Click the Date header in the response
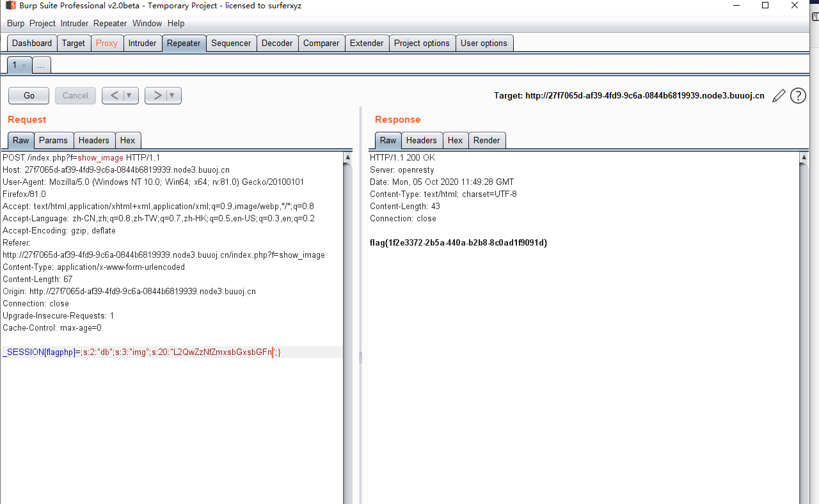The width and height of the screenshot is (819, 504). pyautogui.click(x=441, y=182)
